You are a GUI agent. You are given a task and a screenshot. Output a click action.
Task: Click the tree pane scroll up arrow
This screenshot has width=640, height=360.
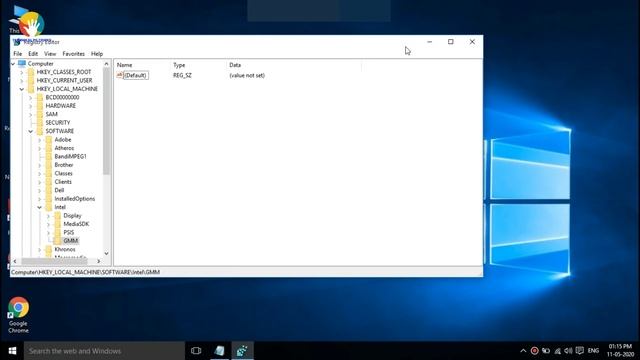[x=107, y=64]
